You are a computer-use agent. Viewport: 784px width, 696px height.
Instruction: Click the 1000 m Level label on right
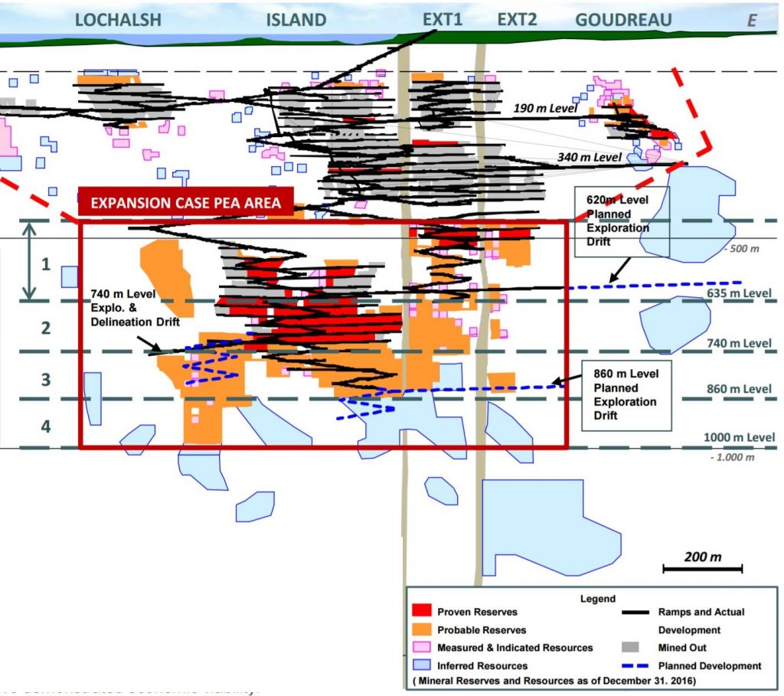coord(740,437)
